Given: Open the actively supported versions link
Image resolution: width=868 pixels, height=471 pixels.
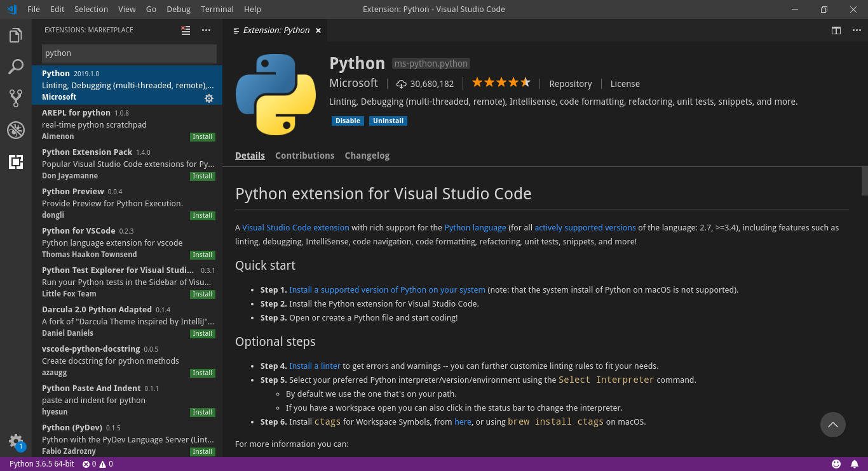Looking at the screenshot, I should [x=585, y=227].
